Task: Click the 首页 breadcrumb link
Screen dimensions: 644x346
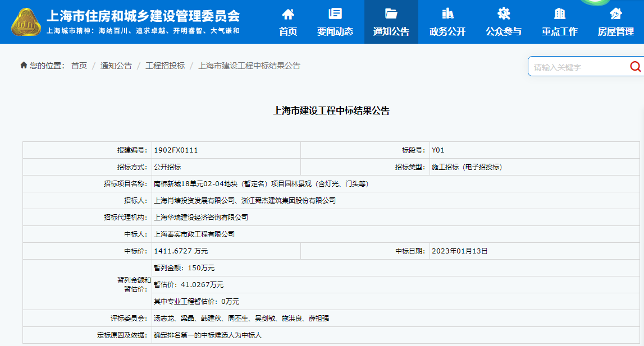Action: [x=79, y=66]
